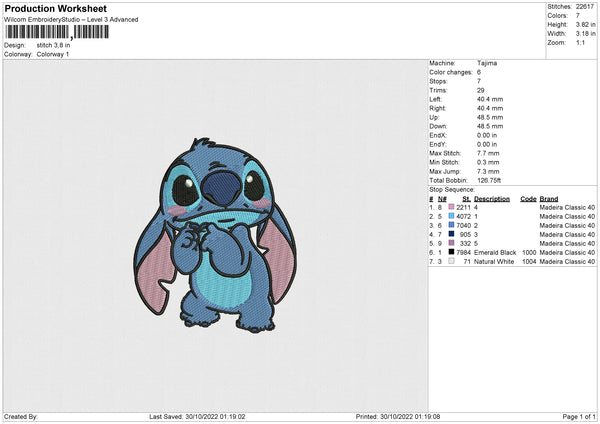Select the purple swatch in stop 5
This screenshot has width=600, height=424.
[452, 243]
